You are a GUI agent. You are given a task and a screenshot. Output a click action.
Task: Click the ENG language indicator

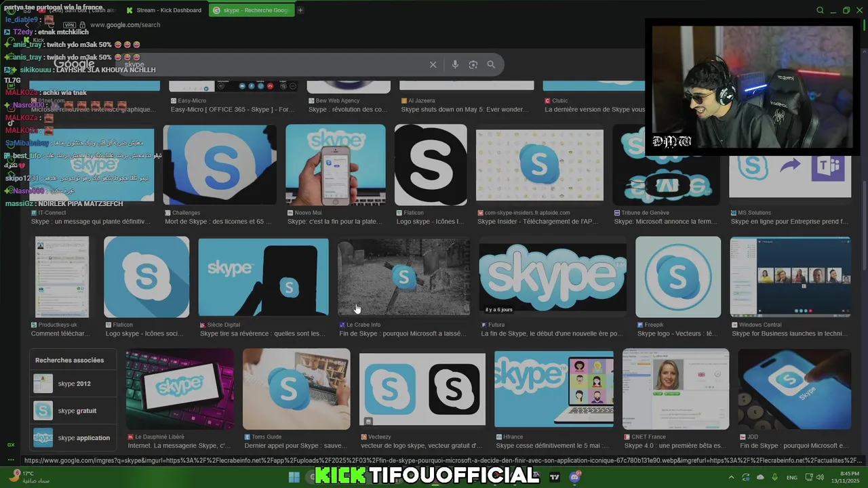792,478
